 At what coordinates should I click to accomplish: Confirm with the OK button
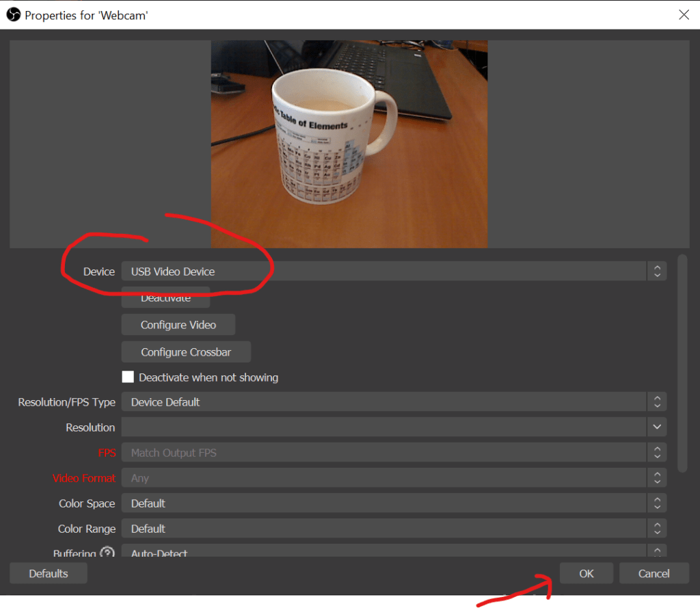(587, 574)
